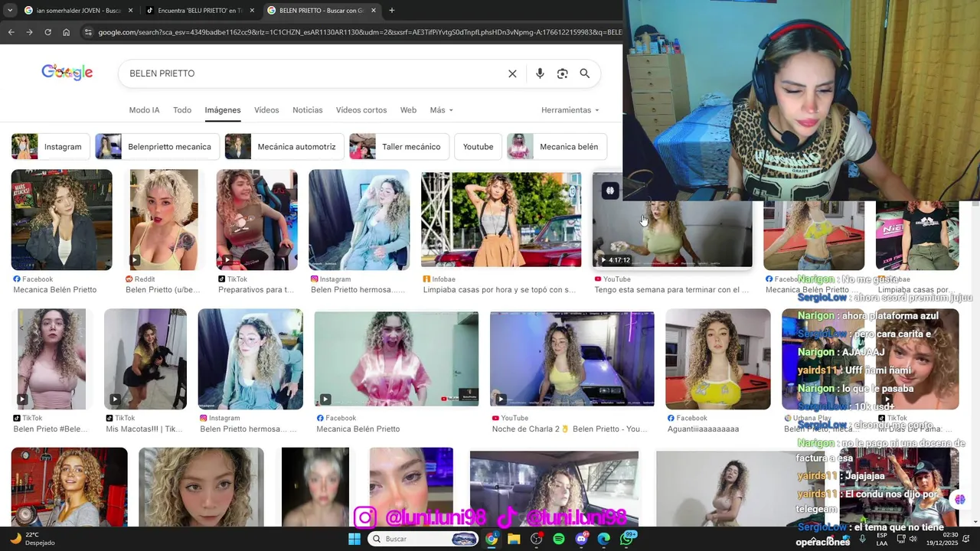Open the 'Belen Prieto #Bele...' TikTok thumbnail
The width and height of the screenshot is (980, 551).
coord(51,359)
